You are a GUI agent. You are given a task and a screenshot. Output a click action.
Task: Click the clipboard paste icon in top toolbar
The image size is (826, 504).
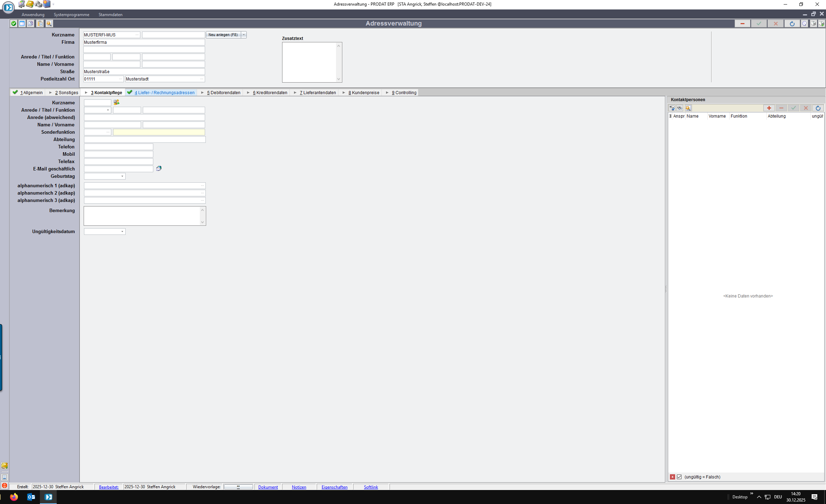click(x=40, y=23)
